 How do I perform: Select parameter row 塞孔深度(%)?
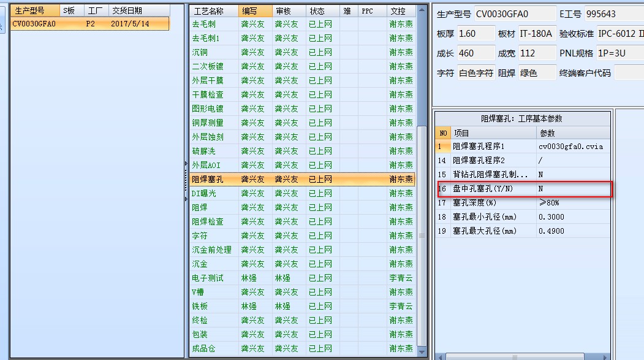pyautogui.click(x=523, y=202)
